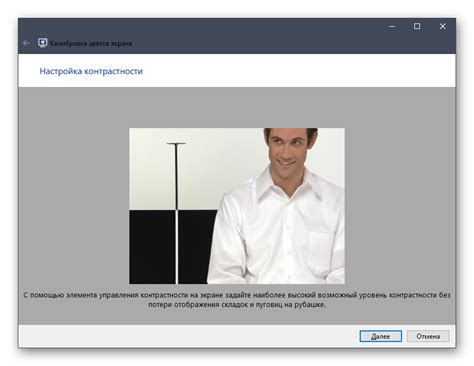Maximize the calibration window

417,26
